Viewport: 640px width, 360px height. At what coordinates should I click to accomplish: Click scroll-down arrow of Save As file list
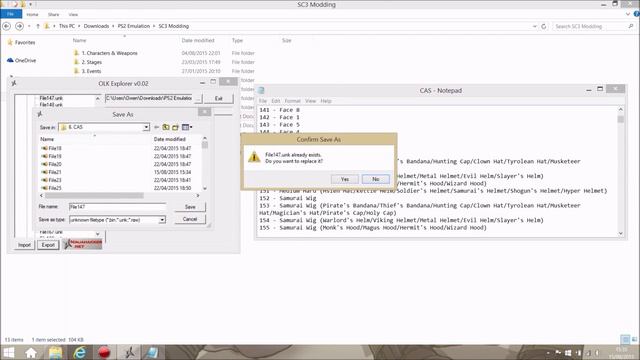pos(205,189)
